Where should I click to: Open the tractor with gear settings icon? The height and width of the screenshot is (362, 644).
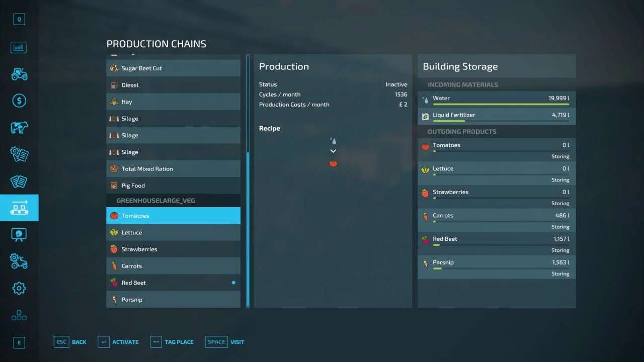(x=19, y=261)
